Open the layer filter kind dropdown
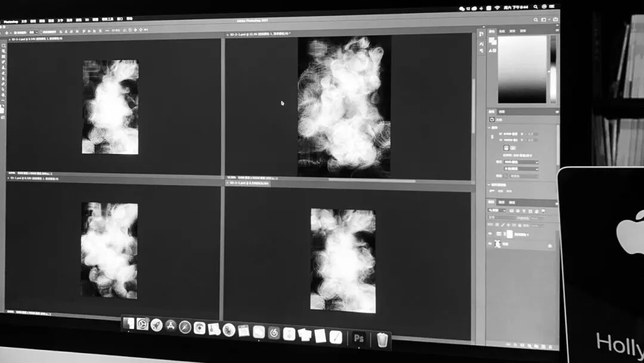Viewport: 644px width, 363px height. [497, 211]
